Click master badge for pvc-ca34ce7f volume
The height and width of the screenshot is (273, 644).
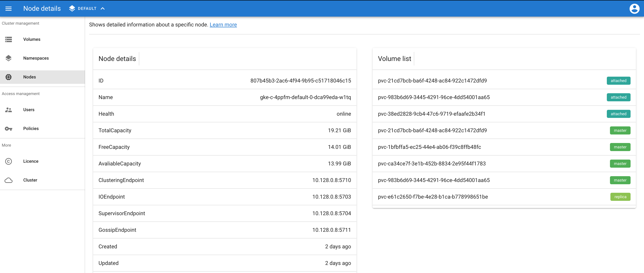620,164
